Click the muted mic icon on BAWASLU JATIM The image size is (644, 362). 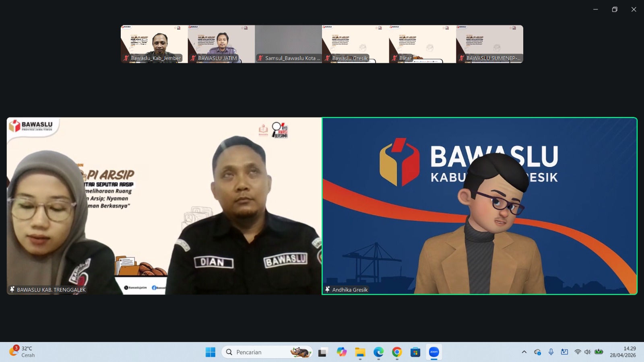pos(193,58)
